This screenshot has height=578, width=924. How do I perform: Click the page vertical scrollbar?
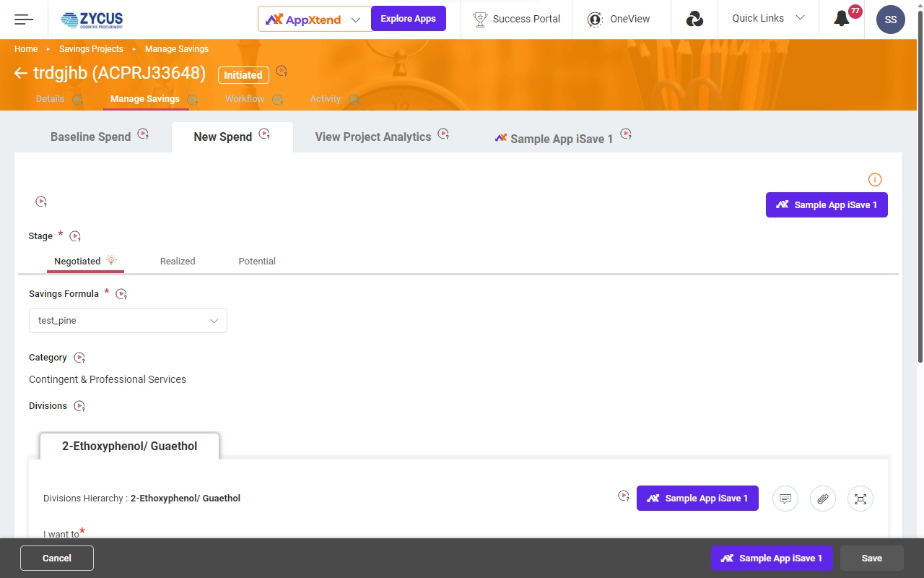pos(920,188)
